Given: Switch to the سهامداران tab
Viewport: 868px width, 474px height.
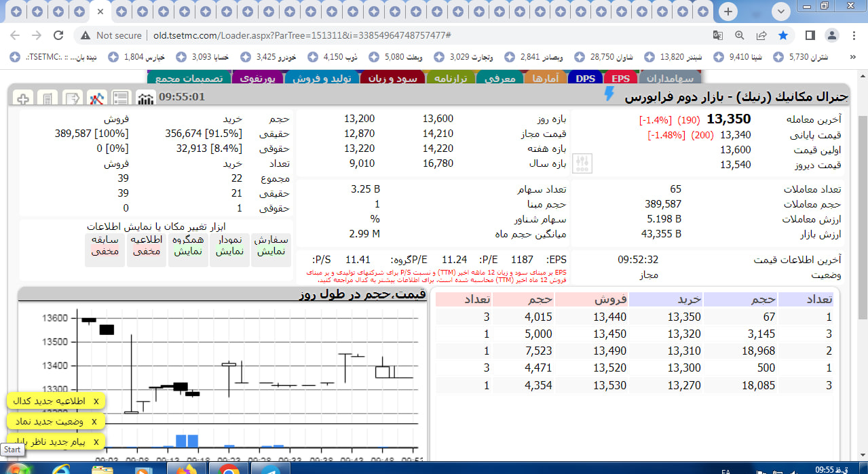Looking at the screenshot, I should (x=670, y=78).
